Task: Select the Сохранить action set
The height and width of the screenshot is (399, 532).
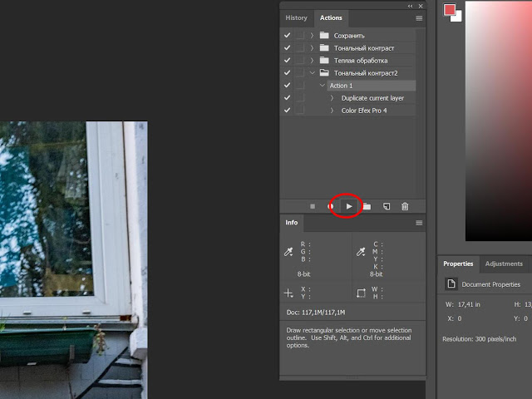Action: [349, 36]
